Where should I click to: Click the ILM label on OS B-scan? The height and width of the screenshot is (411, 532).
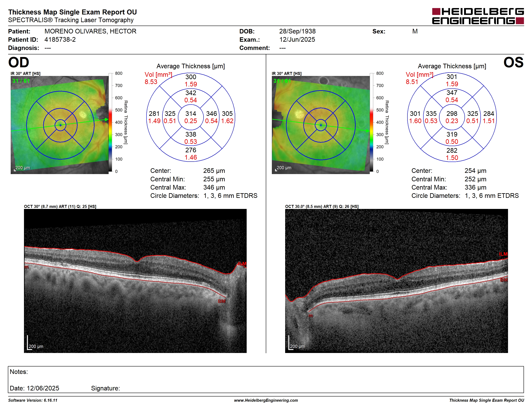[x=503, y=254]
